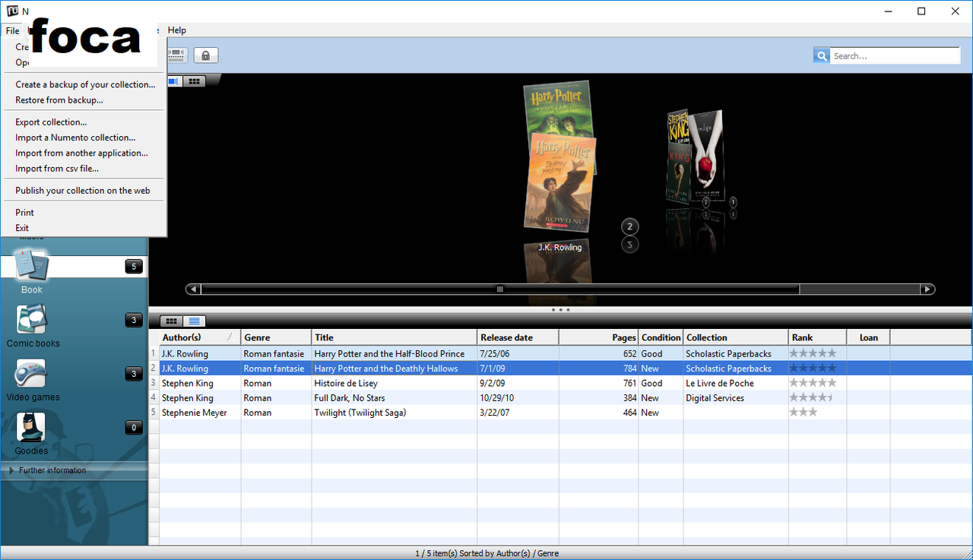
Task: Click the Deathly Hallows book cover
Action: coord(560,182)
